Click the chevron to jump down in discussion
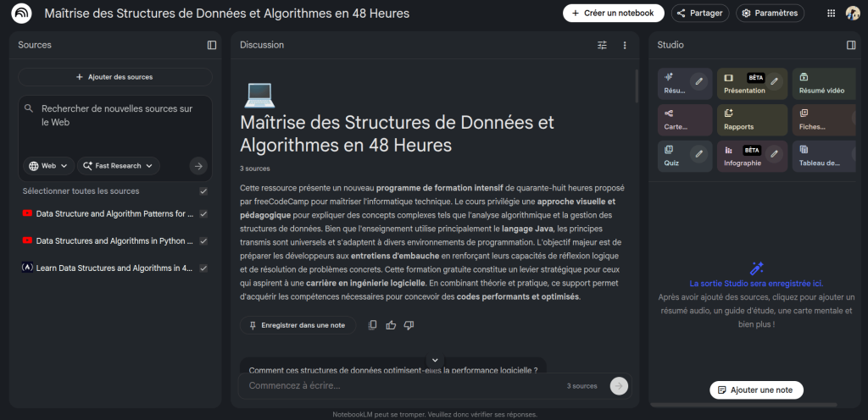The width and height of the screenshot is (868, 420). coord(435,361)
